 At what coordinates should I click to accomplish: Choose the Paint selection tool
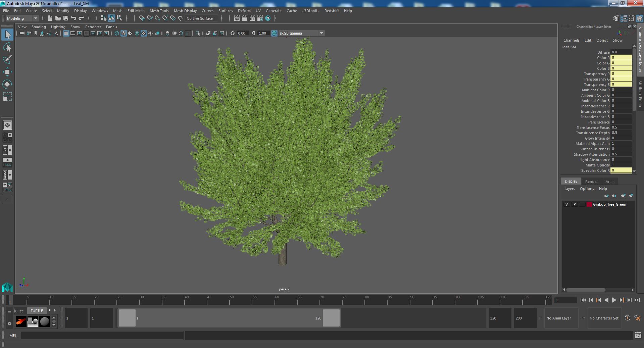click(7, 59)
